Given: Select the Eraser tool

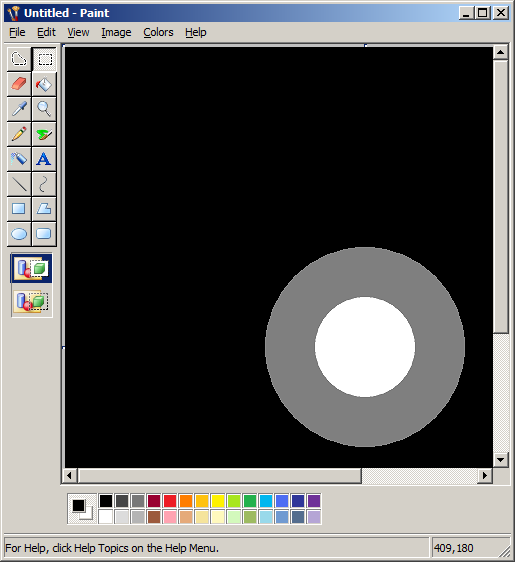Looking at the screenshot, I should click(x=19, y=84).
